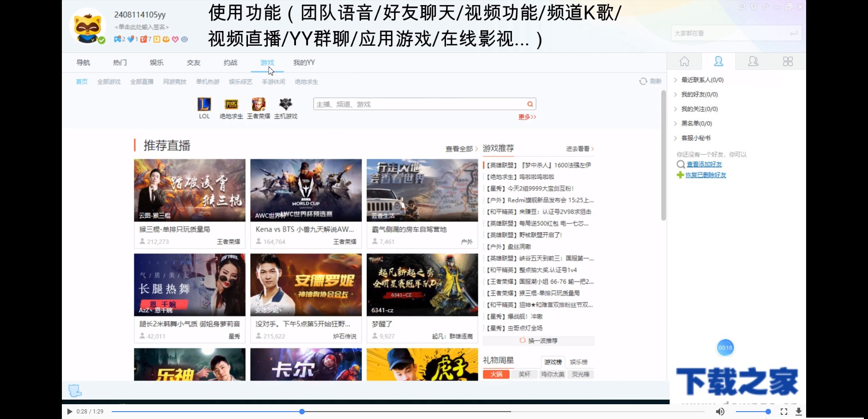Open the 绝地求生 PUBG game icon
Image resolution: width=868 pixels, height=419 pixels.
231,104
